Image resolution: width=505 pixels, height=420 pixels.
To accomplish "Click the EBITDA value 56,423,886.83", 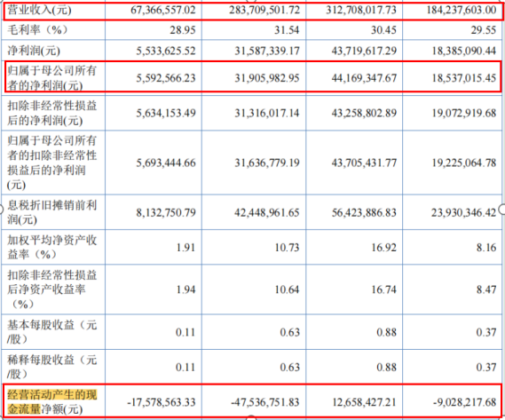I will click(364, 212).
